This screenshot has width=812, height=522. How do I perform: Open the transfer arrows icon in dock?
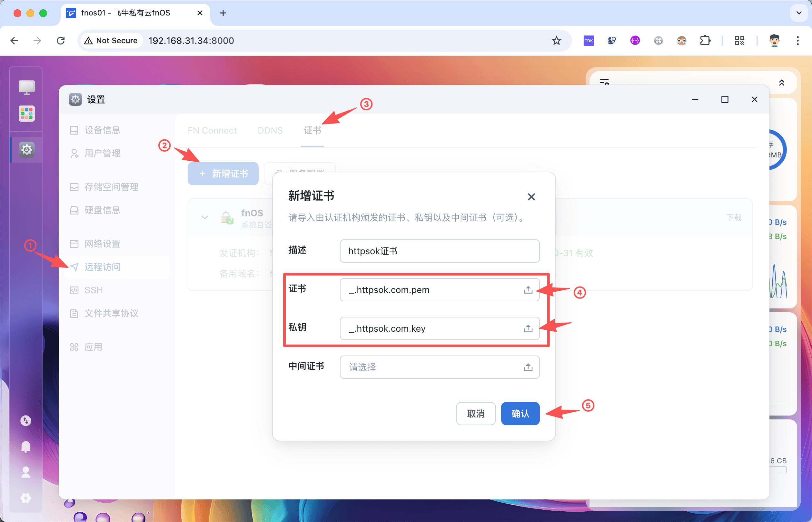pyautogui.click(x=26, y=421)
